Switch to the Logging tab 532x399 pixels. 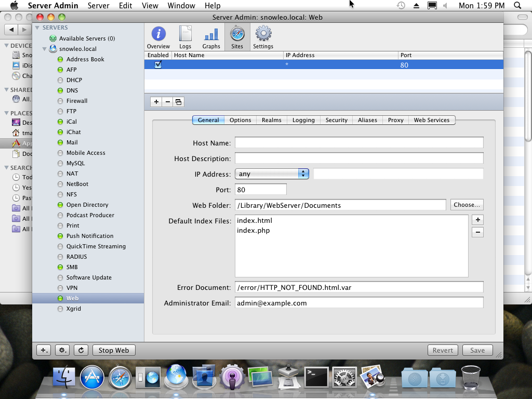(303, 120)
